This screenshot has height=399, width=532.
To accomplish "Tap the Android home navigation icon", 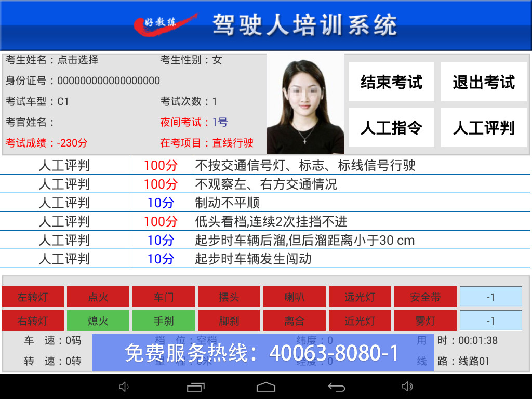I will click(x=265, y=387).
